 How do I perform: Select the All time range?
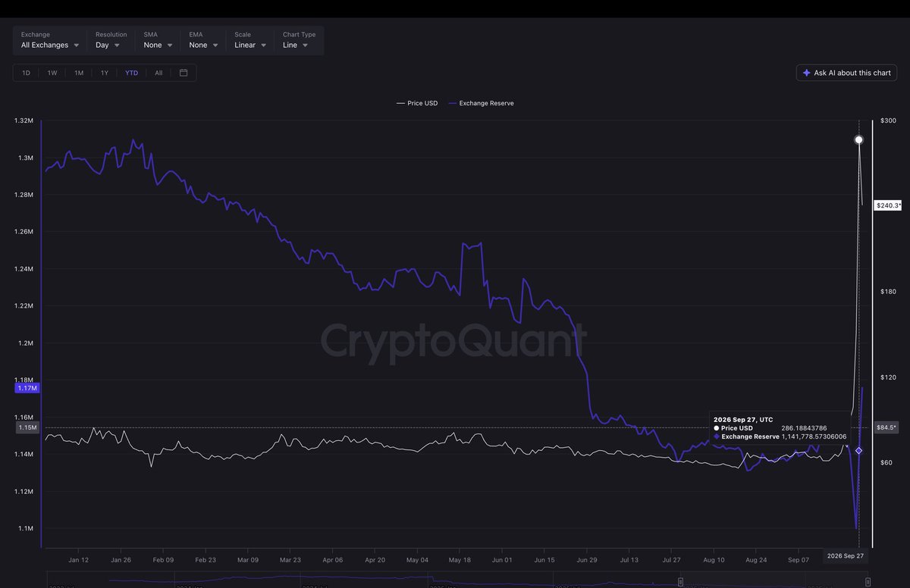pos(158,73)
